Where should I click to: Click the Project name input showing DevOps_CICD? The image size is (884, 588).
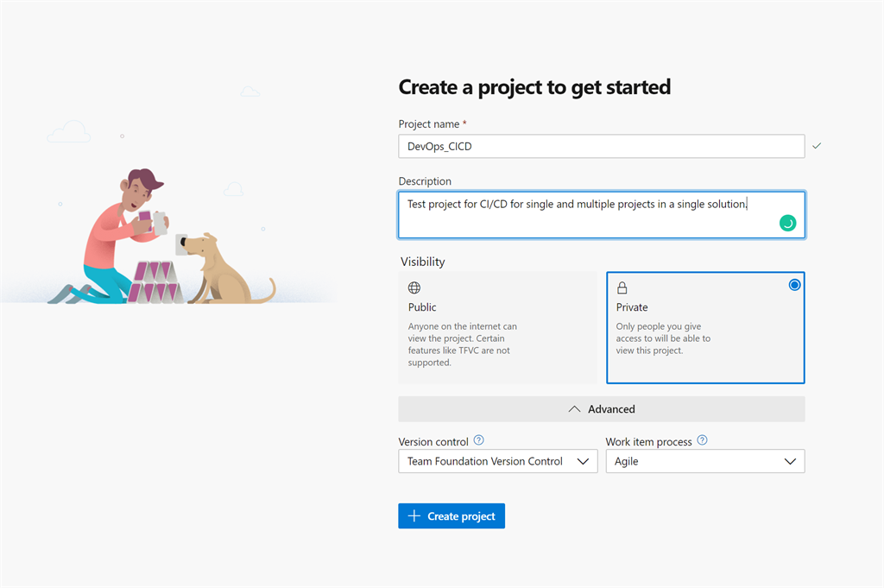(602, 146)
